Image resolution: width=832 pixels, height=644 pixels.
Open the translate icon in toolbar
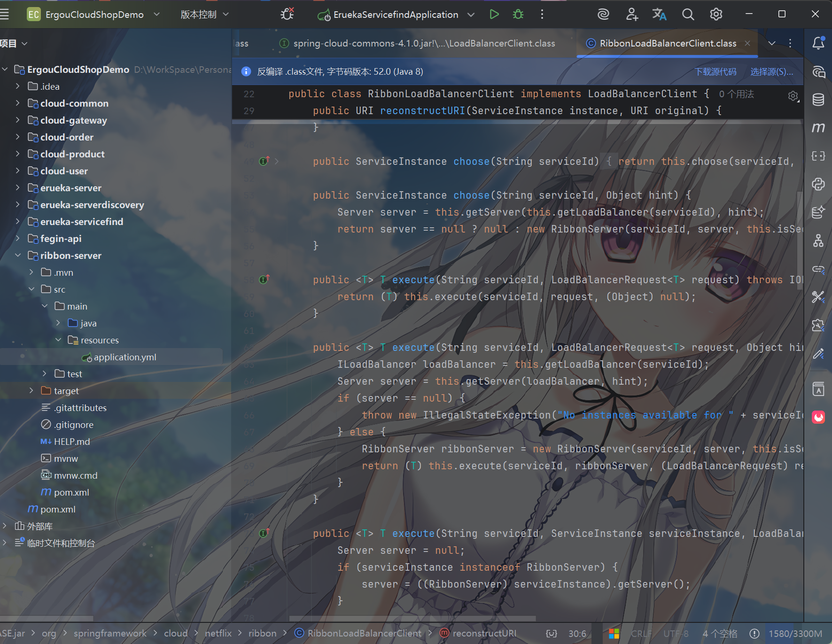[x=660, y=15]
